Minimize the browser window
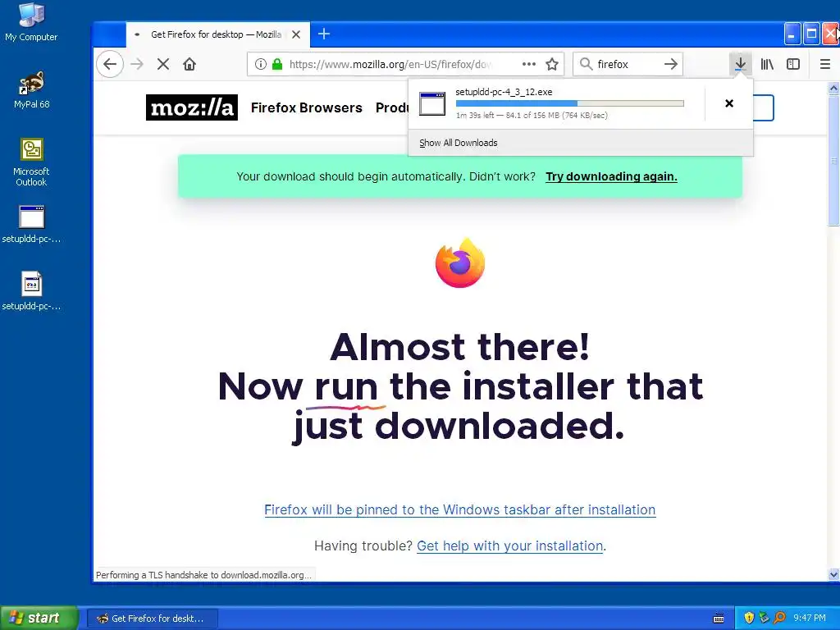The height and width of the screenshot is (630, 840). click(792, 34)
